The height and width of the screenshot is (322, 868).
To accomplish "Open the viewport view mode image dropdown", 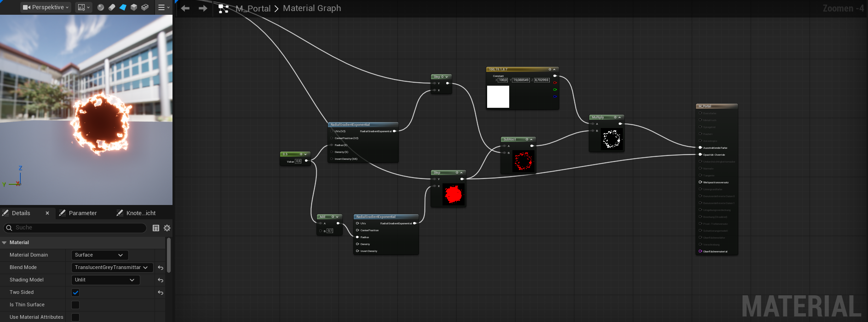I will pos(84,7).
